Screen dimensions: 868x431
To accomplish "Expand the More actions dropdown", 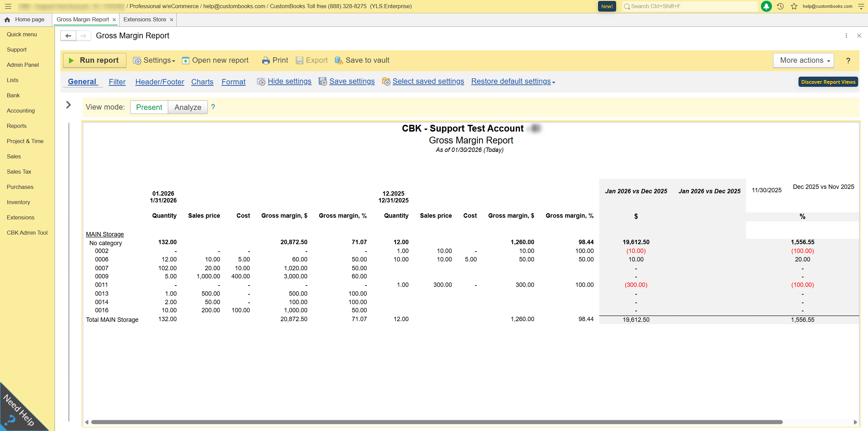I will click(x=803, y=60).
